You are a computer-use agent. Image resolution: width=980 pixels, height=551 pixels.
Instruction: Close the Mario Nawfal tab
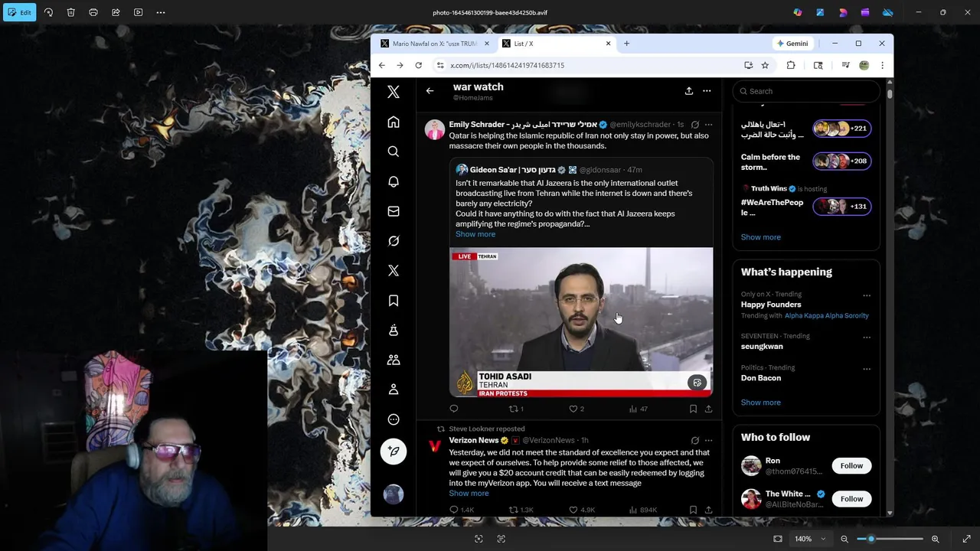[x=487, y=44]
